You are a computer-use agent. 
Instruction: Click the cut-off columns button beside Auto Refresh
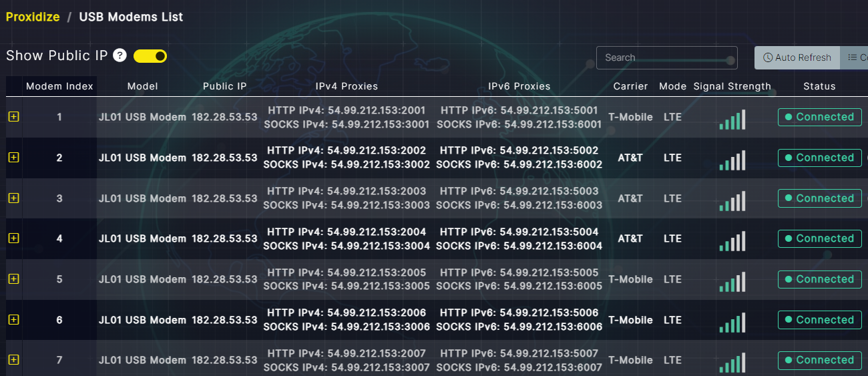[855, 57]
